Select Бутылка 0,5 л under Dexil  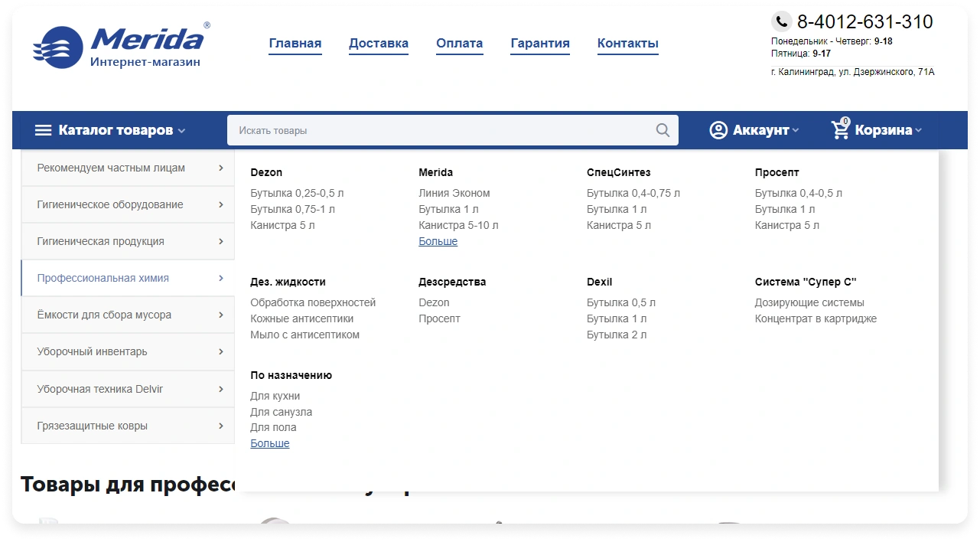click(621, 302)
